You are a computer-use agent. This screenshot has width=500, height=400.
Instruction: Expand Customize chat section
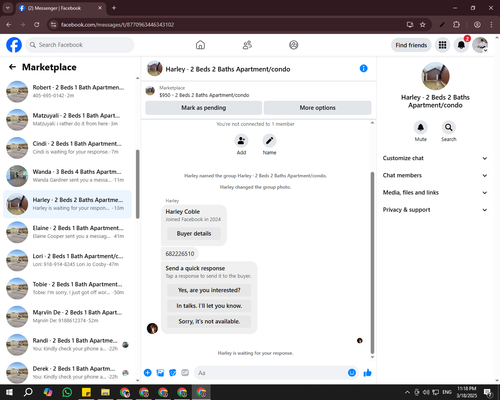435,158
